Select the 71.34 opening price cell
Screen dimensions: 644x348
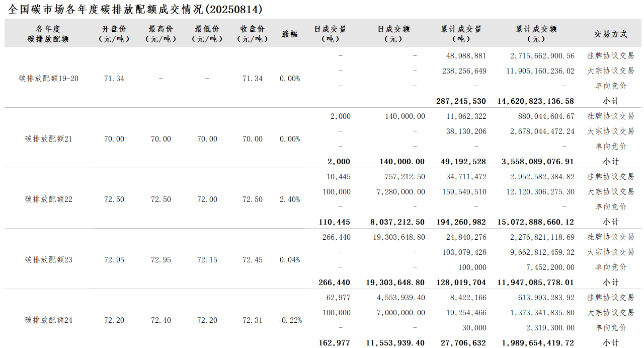[114, 79]
